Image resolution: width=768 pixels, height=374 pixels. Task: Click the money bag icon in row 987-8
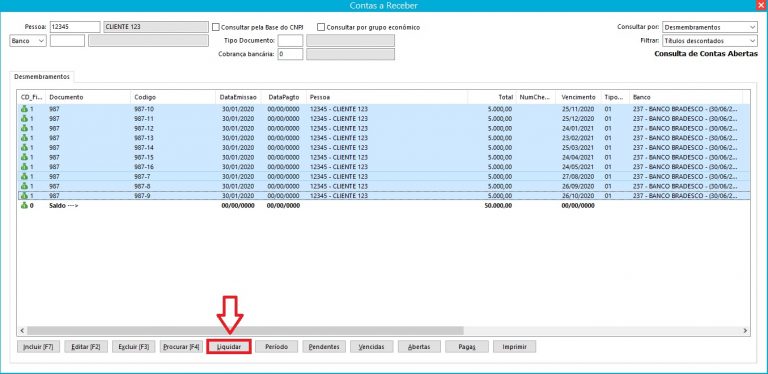pos(24,186)
